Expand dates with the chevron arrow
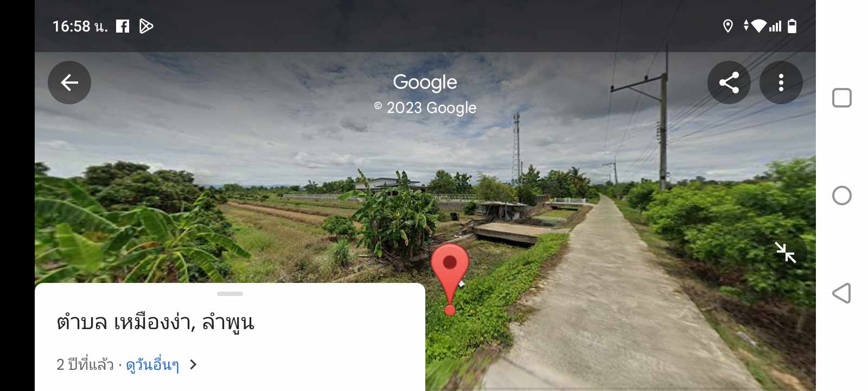 [x=193, y=364]
